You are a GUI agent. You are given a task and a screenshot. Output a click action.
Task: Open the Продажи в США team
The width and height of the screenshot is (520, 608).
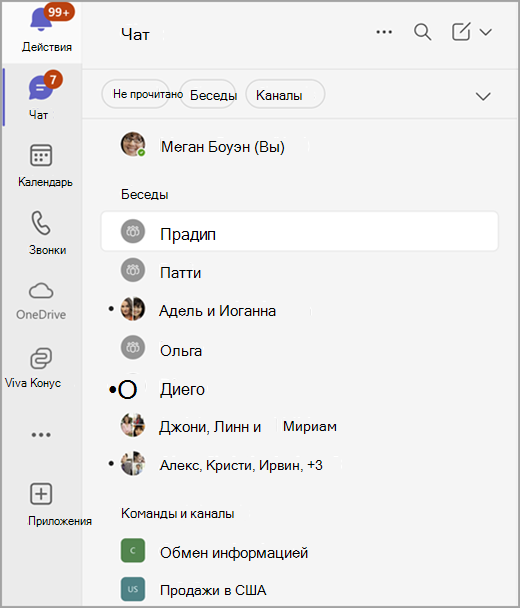click(x=299, y=590)
